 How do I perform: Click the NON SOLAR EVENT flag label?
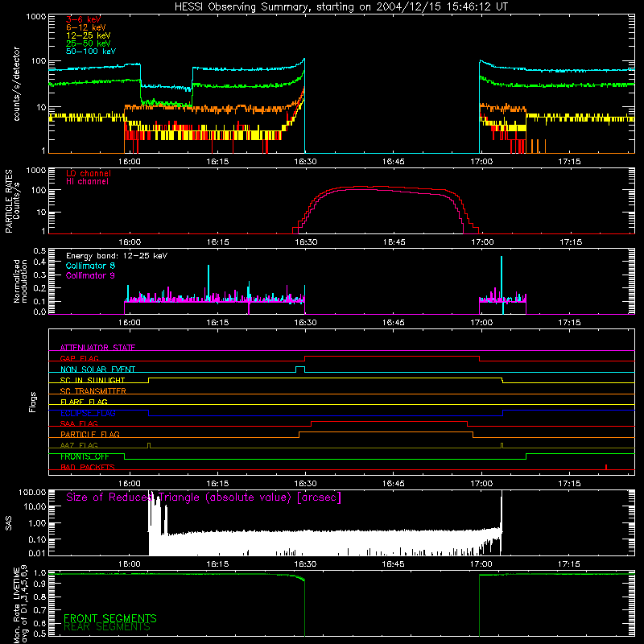(97, 369)
